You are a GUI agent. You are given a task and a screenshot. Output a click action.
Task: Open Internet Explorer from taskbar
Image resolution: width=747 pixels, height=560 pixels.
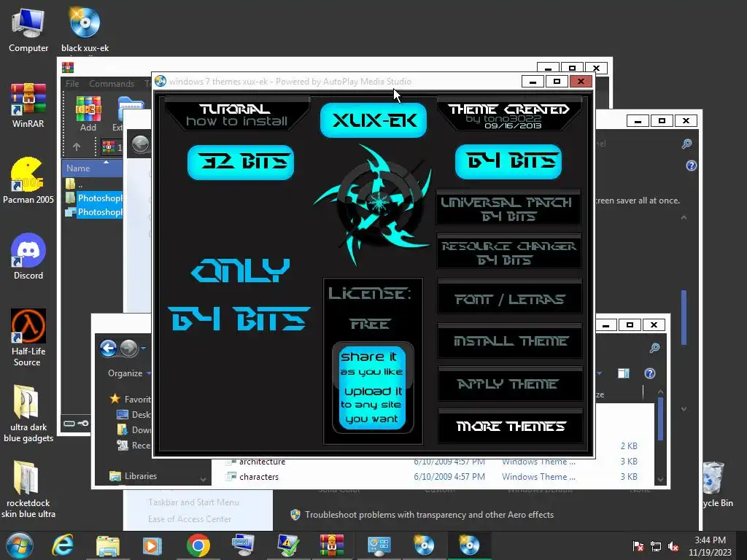point(63,545)
